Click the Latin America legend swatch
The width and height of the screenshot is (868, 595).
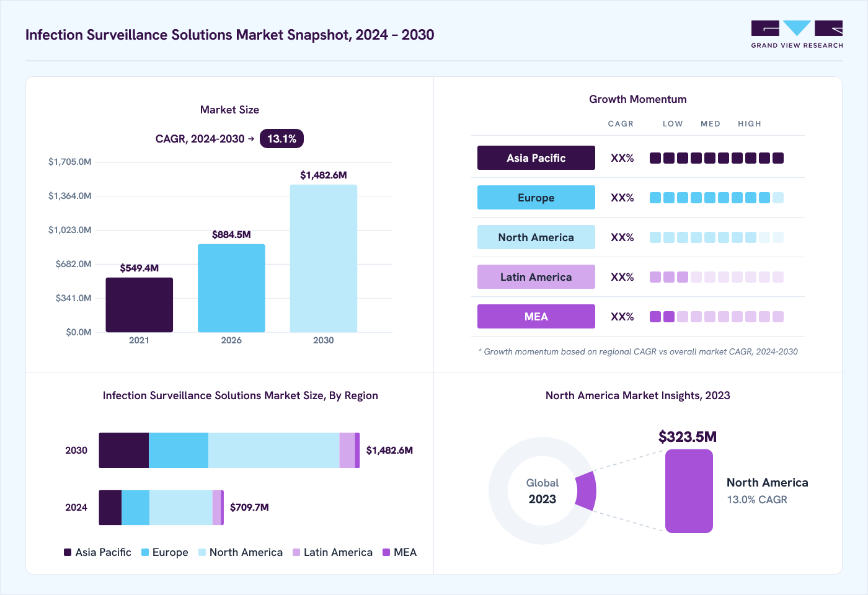tap(296, 552)
